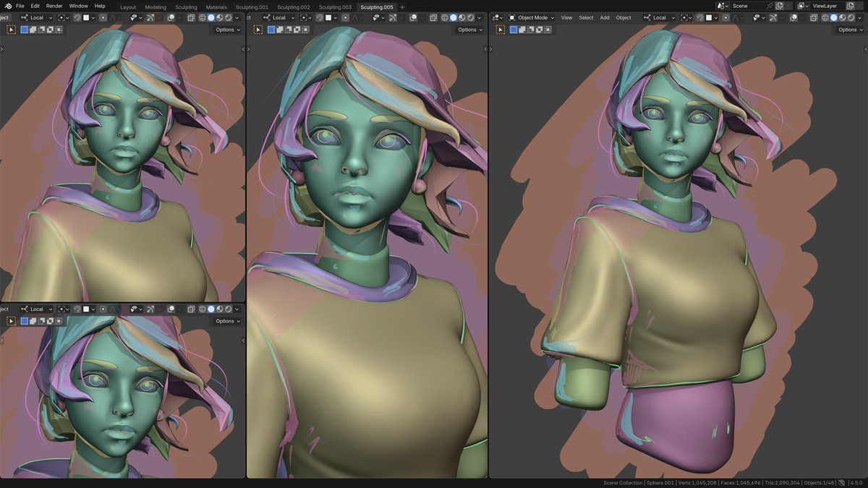Switch to the Sculpting.001 workspace tab
The width and height of the screenshot is (868, 488).
pyautogui.click(x=252, y=7)
